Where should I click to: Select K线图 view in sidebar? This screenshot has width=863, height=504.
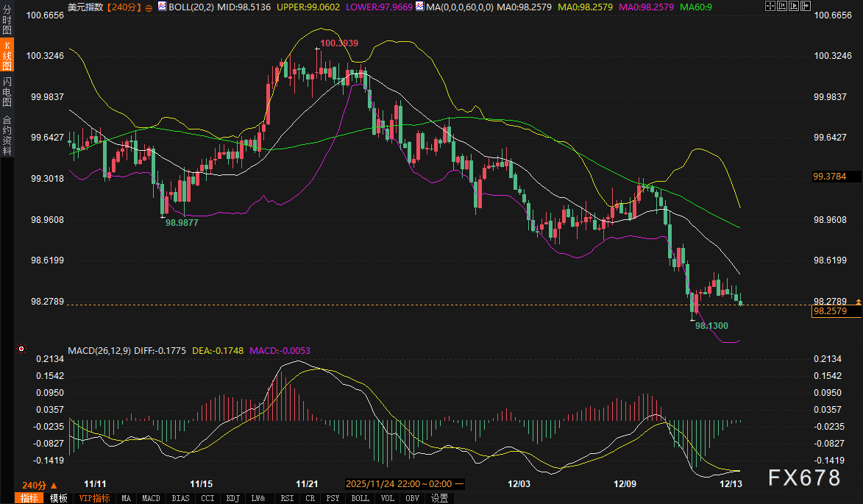point(7,56)
